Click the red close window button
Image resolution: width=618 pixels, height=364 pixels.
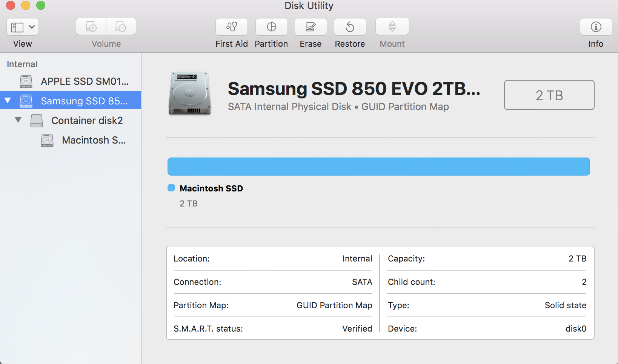[x=11, y=5]
